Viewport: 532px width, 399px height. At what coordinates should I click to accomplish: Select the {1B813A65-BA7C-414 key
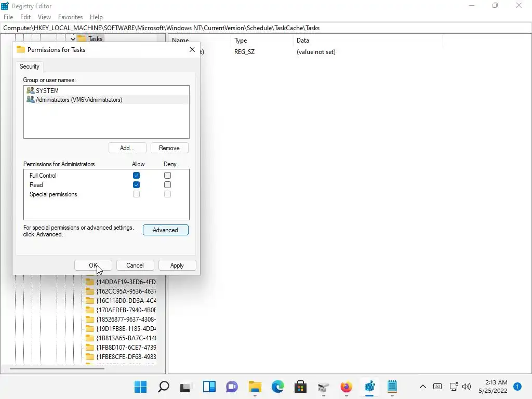[x=126, y=338]
